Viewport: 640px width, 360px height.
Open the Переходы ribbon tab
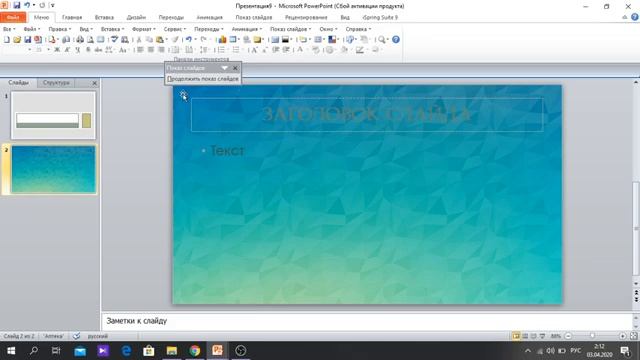[x=171, y=17]
